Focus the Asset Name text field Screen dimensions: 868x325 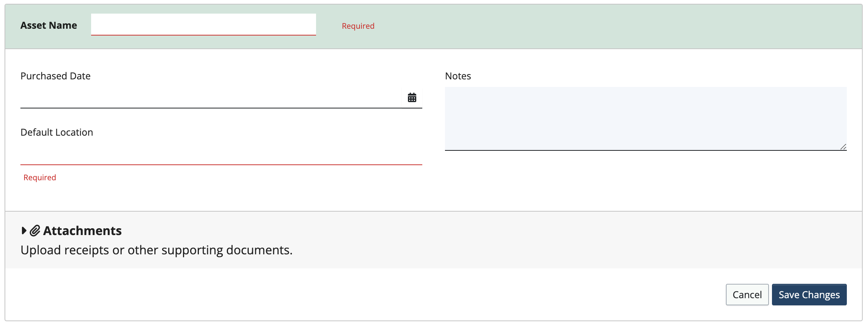(x=203, y=25)
